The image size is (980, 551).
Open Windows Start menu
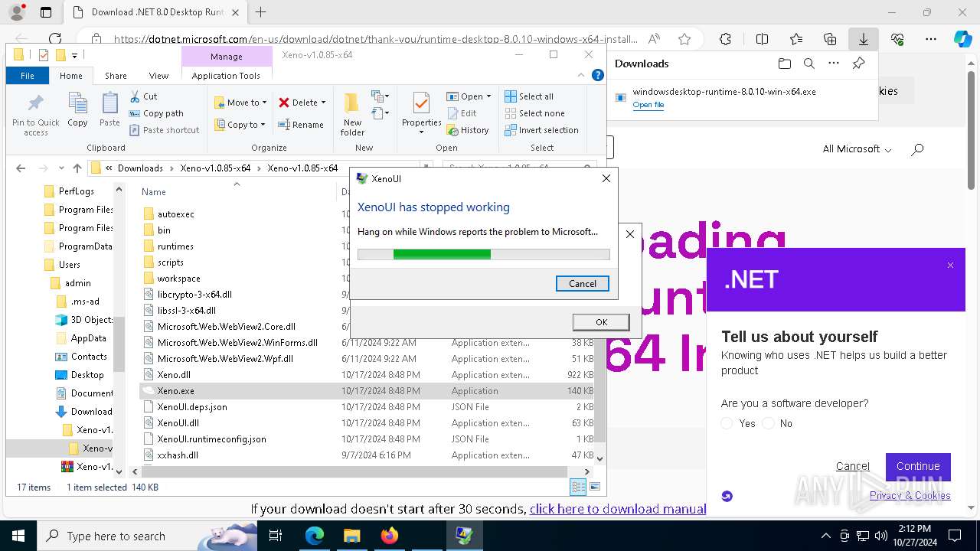click(x=18, y=536)
